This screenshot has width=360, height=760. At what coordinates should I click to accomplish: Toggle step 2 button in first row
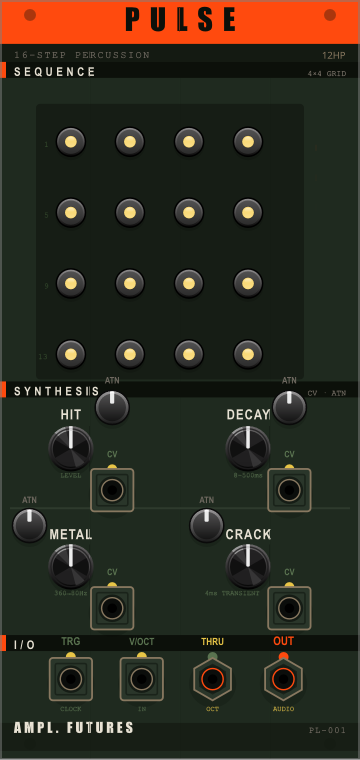click(x=130, y=142)
